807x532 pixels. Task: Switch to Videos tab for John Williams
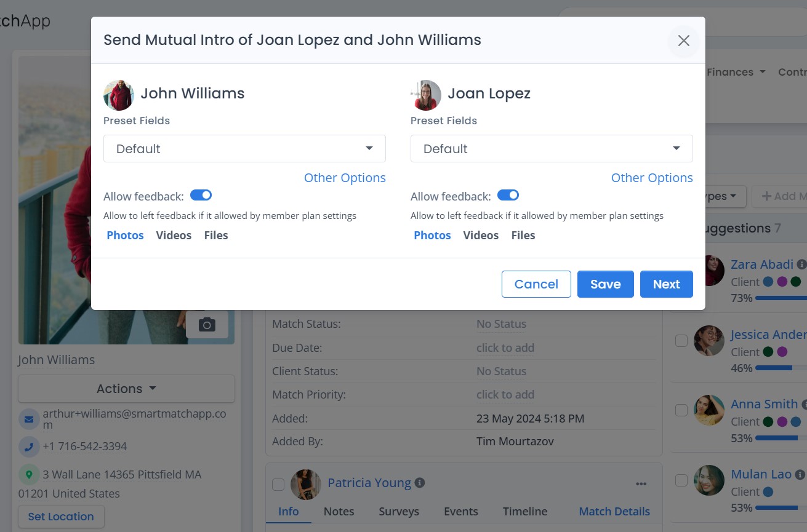coord(174,236)
